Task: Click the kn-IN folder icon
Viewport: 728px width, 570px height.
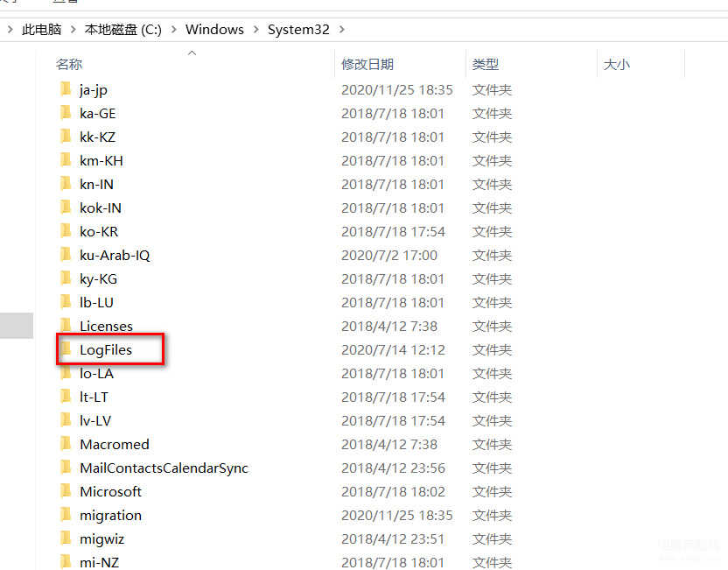Action: 66,184
